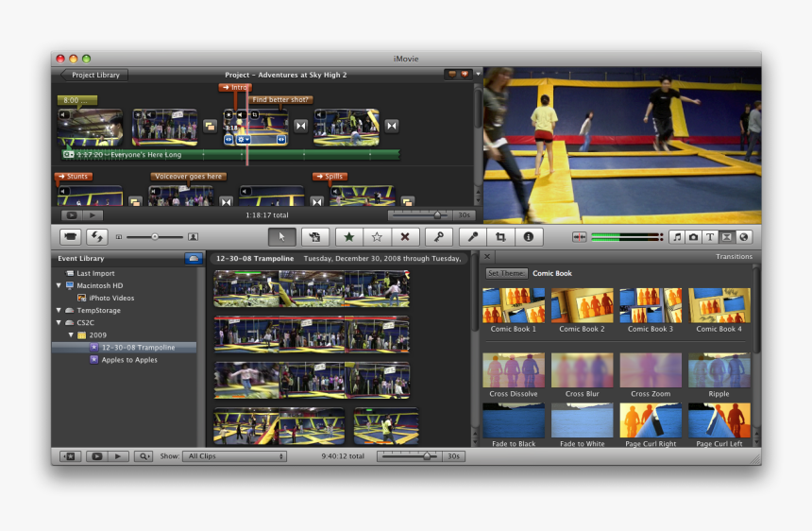Open the Show All Clips dropdown

pos(234,456)
